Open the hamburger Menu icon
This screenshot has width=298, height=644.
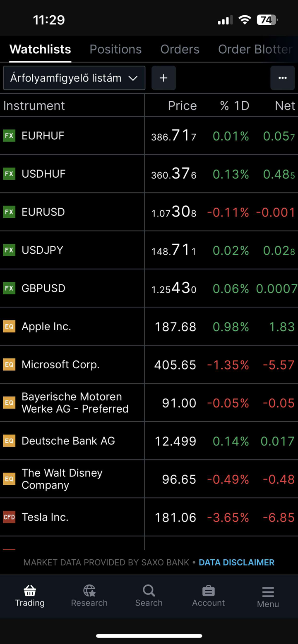pyautogui.click(x=268, y=592)
